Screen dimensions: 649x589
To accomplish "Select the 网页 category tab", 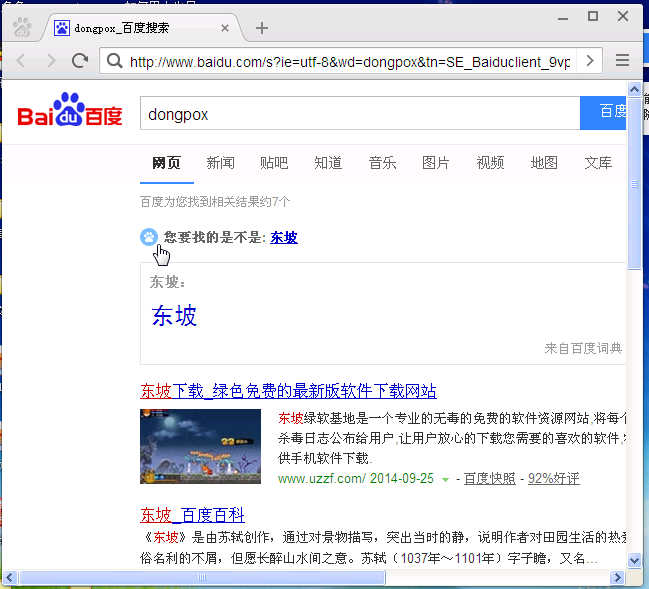I will (x=166, y=163).
